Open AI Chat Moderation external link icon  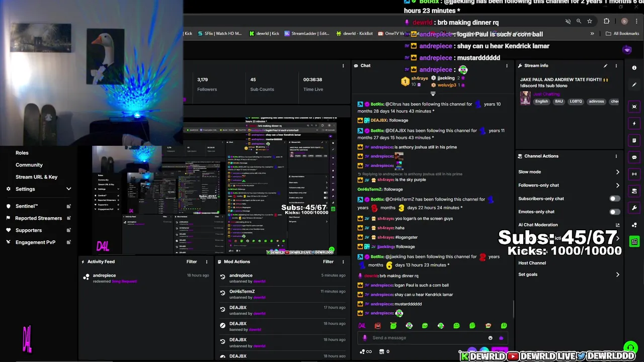tap(618, 225)
